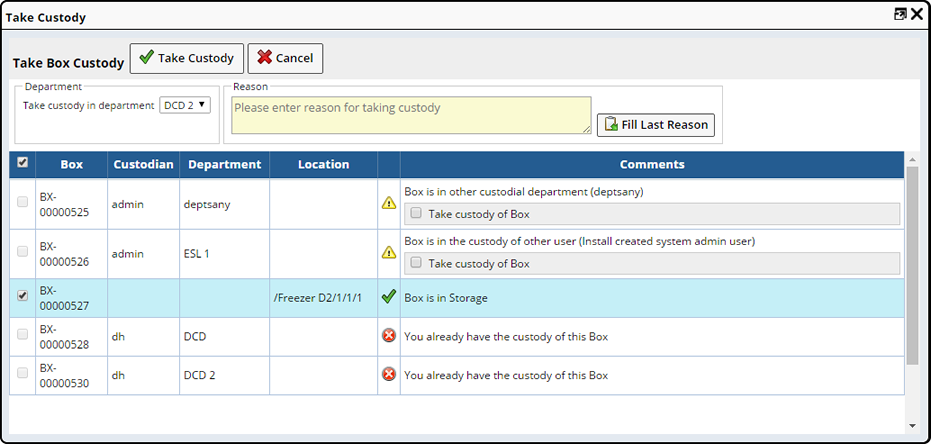Screen dimensions: 931x444
Task: Click the green checkmark status icon for BX-00000527
Action: (388, 297)
